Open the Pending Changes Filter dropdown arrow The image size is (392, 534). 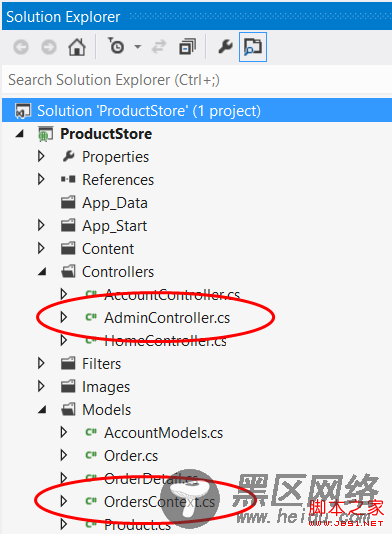138,47
